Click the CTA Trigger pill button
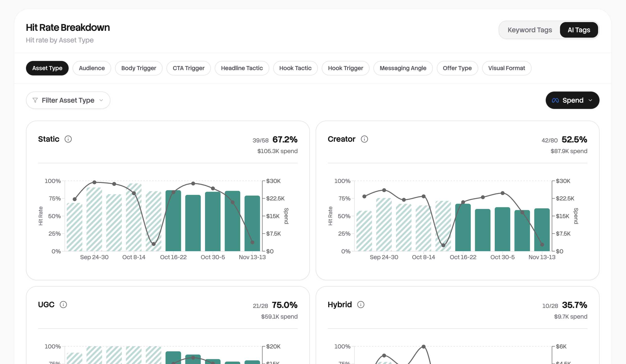This screenshot has height=364, width=626. tap(188, 68)
